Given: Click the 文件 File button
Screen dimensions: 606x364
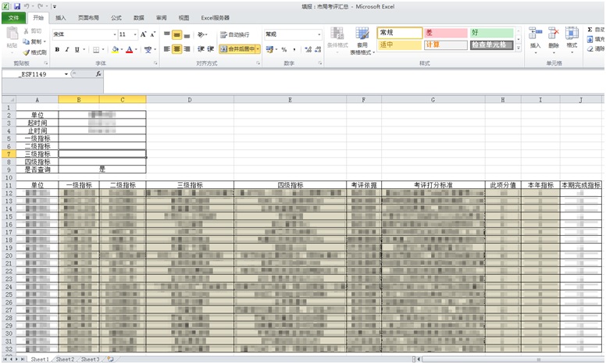Looking at the screenshot, I should point(13,16).
